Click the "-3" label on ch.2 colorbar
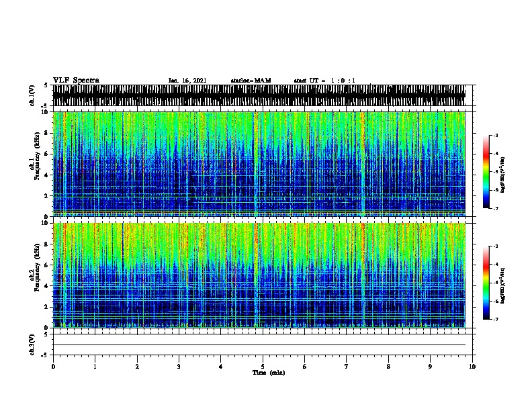Image resolution: width=532 pixels, height=411 pixels. 495,246
